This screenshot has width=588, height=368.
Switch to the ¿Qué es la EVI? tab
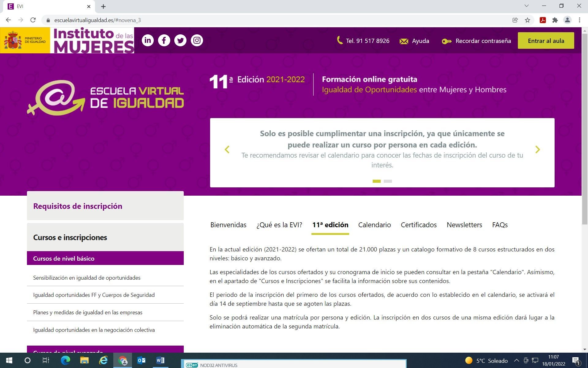[x=279, y=225]
